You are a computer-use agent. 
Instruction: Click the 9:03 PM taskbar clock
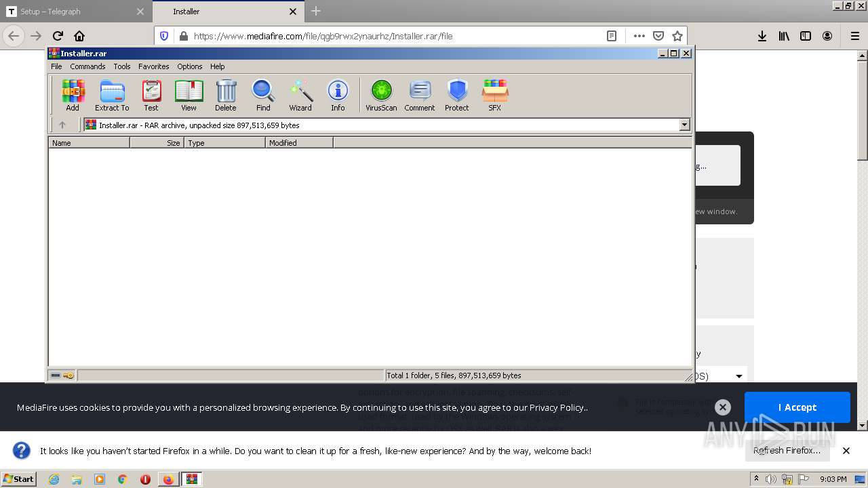tap(833, 479)
